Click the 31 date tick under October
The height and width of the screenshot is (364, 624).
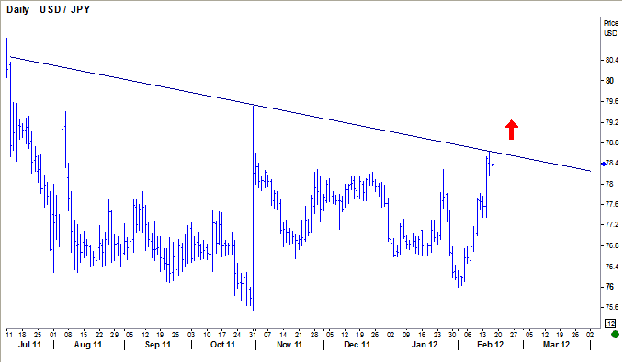tap(253, 335)
